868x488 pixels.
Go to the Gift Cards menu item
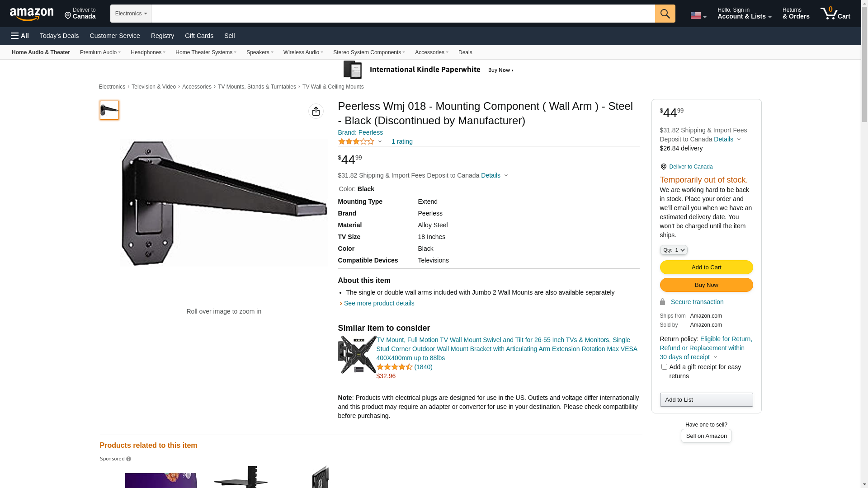[199, 36]
